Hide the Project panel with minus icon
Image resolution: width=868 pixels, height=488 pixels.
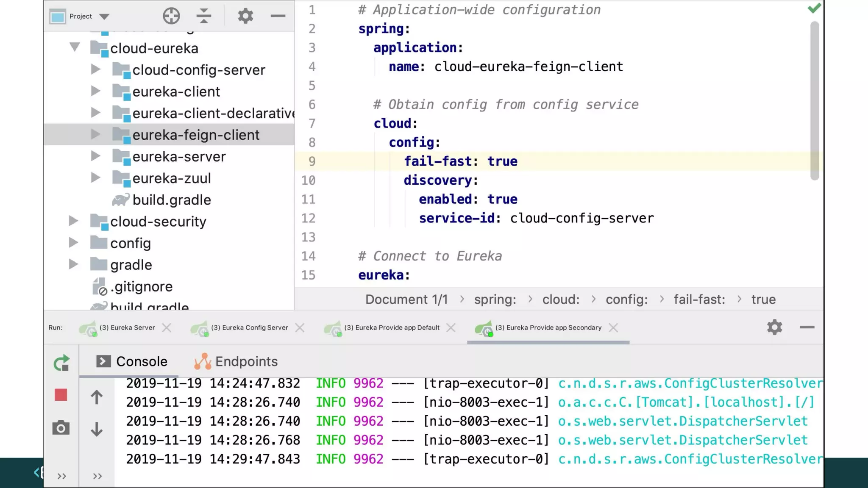click(x=278, y=16)
